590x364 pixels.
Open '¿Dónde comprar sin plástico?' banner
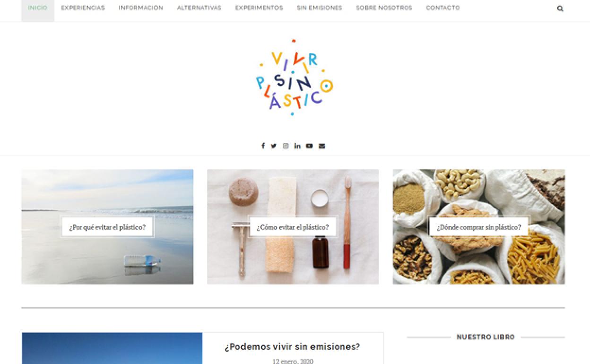click(x=479, y=227)
